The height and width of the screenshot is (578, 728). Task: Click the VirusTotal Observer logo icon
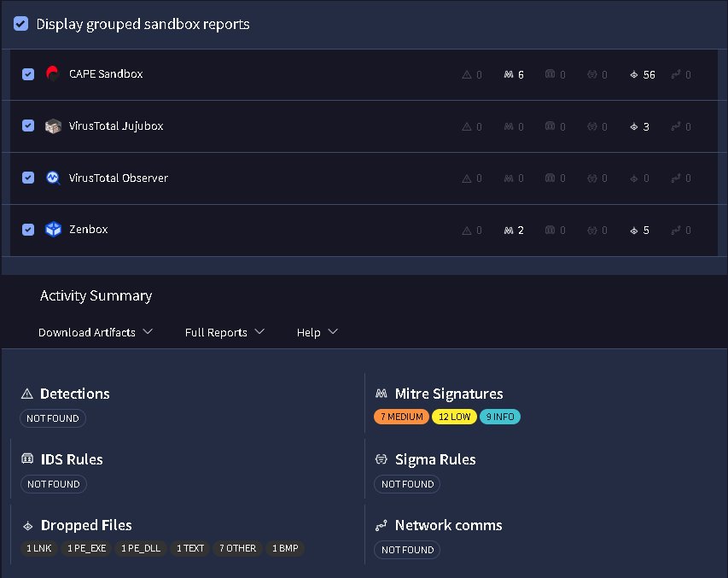pos(53,178)
